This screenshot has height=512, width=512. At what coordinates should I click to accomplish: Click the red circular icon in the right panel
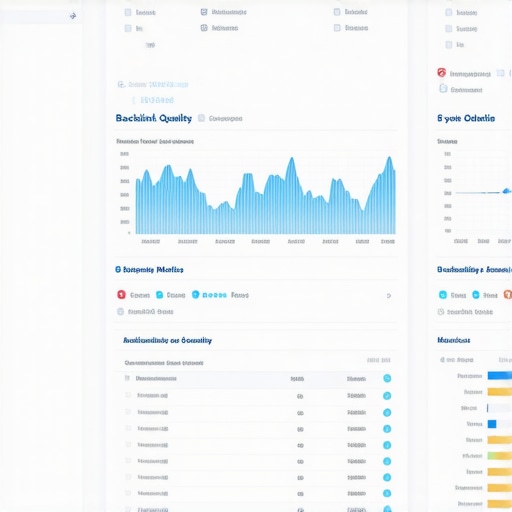click(x=442, y=72)
